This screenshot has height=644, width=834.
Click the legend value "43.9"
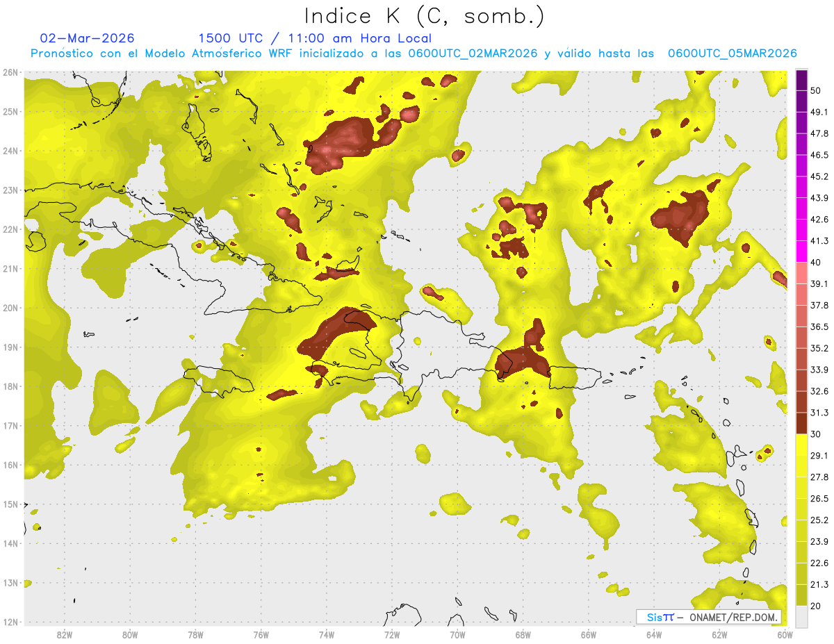tap(819, 198)
